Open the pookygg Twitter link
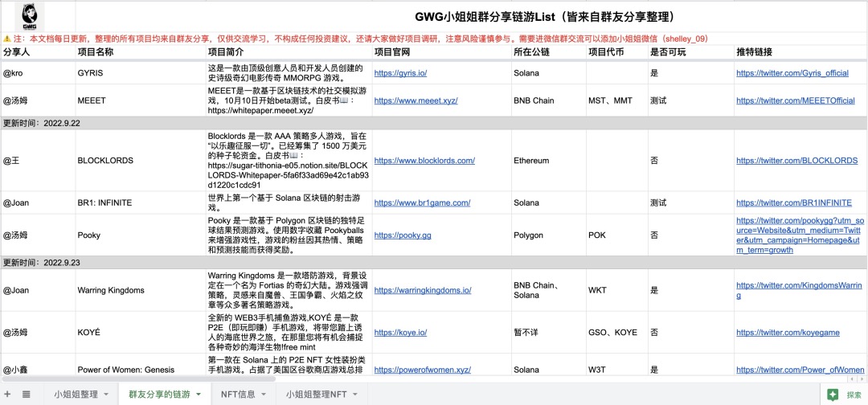 point(800,235)
